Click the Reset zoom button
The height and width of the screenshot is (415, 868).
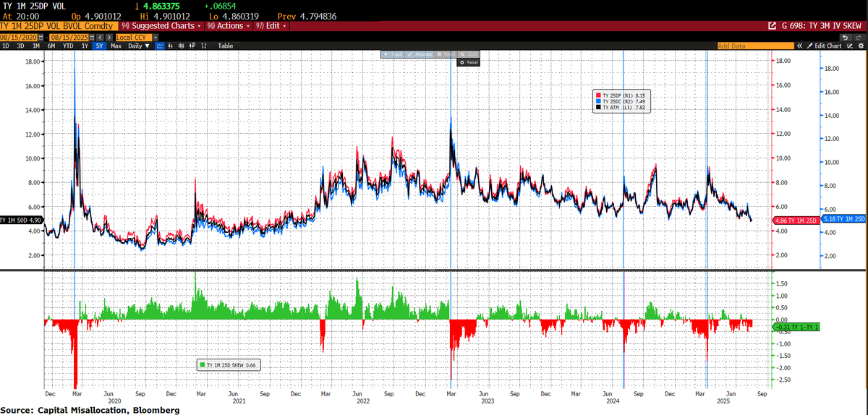coord(469,63)
